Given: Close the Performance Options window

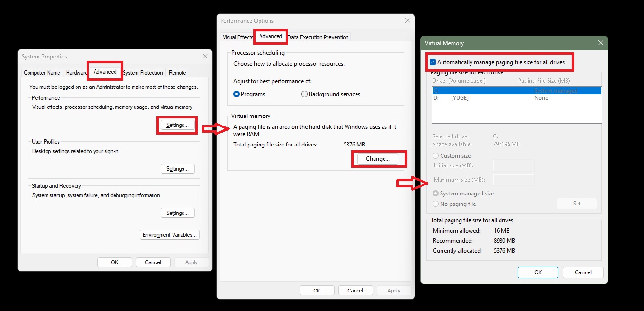Looking at the screenshot, I should coord(407,20).
